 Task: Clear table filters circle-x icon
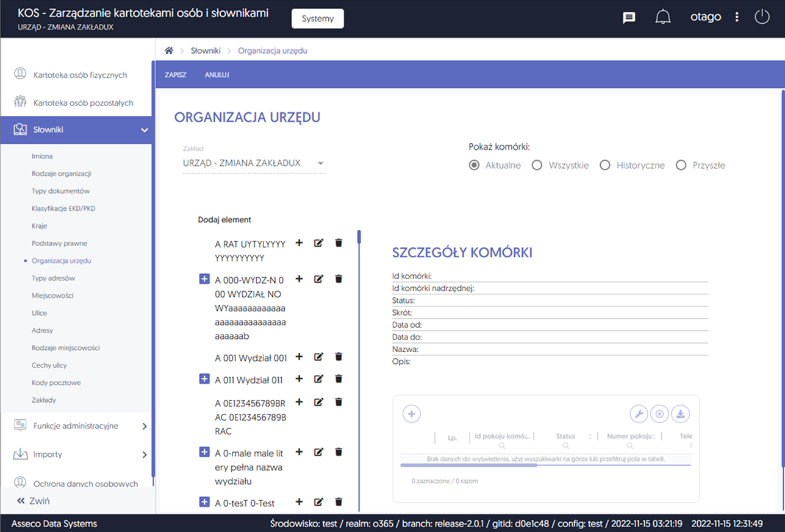pos(659,414)
